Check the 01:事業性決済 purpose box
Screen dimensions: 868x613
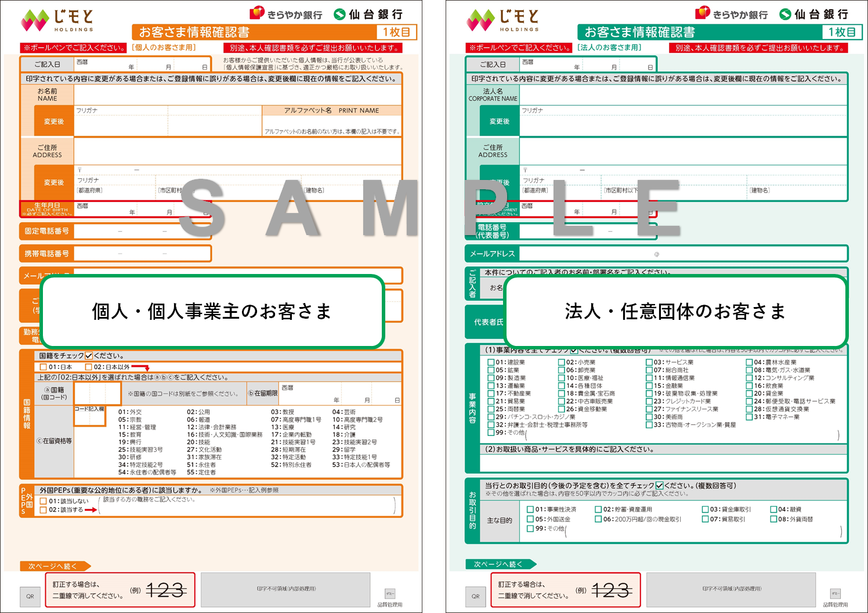[x=530, y=510]
